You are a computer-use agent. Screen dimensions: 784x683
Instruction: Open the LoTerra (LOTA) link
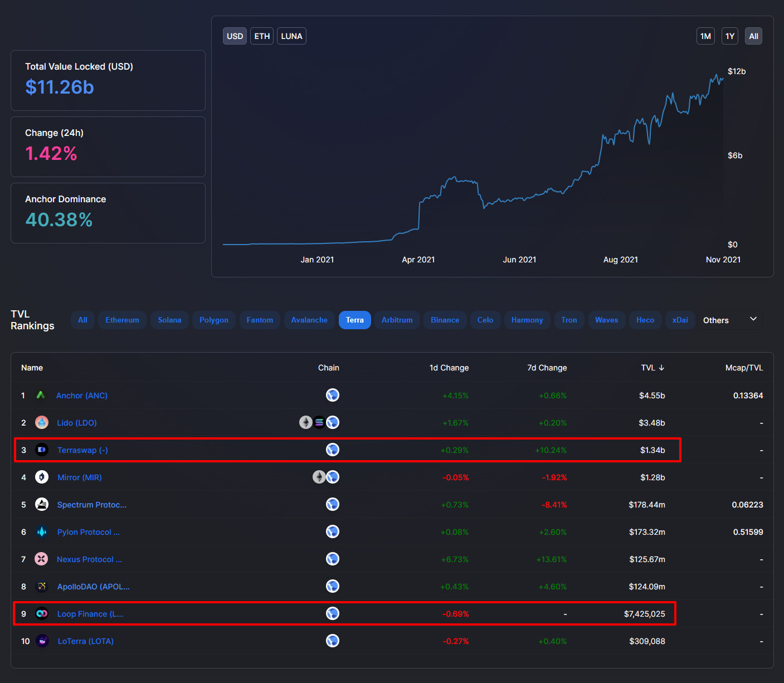click(86, 641)
